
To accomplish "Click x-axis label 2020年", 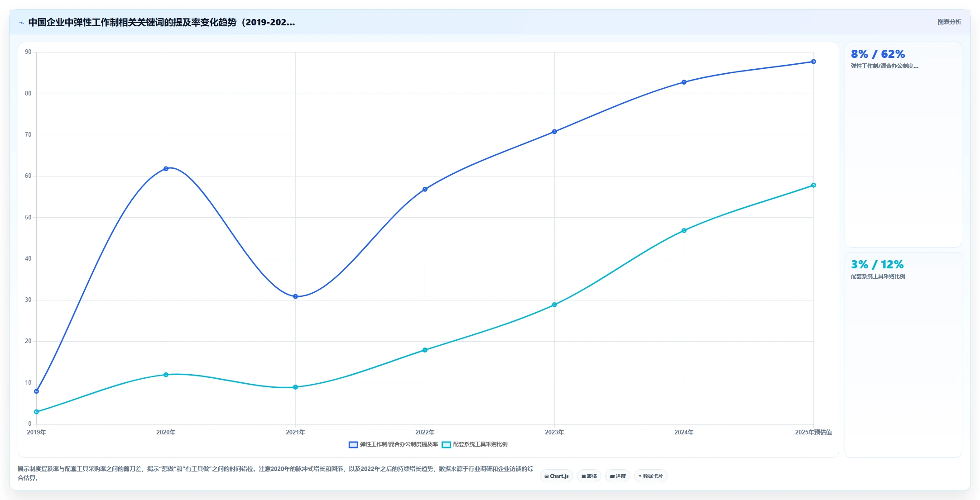I will click(166, 432).
